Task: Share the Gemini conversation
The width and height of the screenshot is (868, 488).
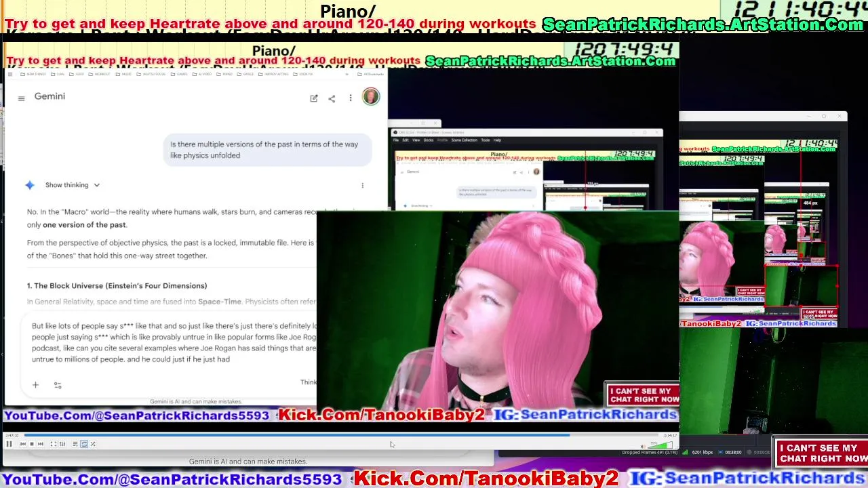Action: (x=332, y=98)
